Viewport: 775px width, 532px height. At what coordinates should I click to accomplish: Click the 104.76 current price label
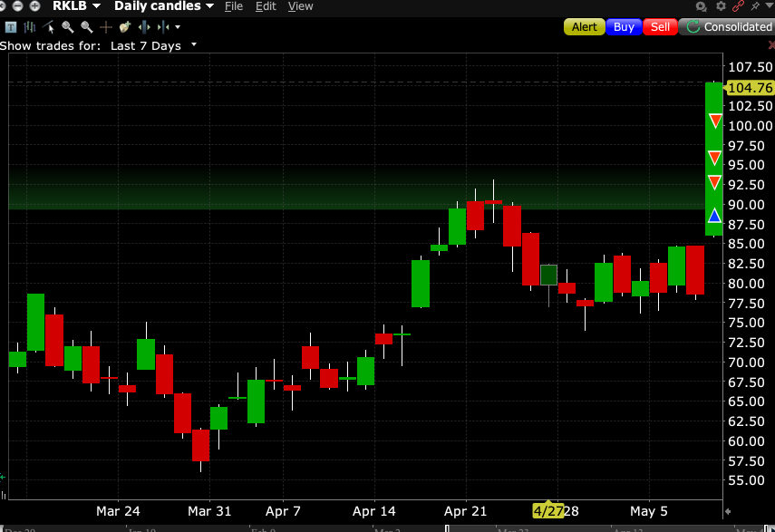[x=750, y=88]
